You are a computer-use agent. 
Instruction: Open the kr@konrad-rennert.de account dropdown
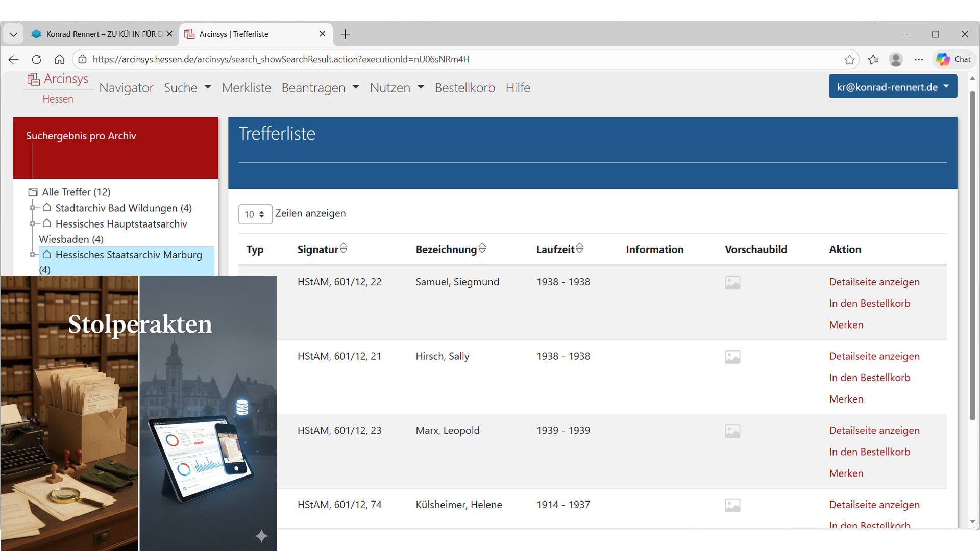[892, 87]
